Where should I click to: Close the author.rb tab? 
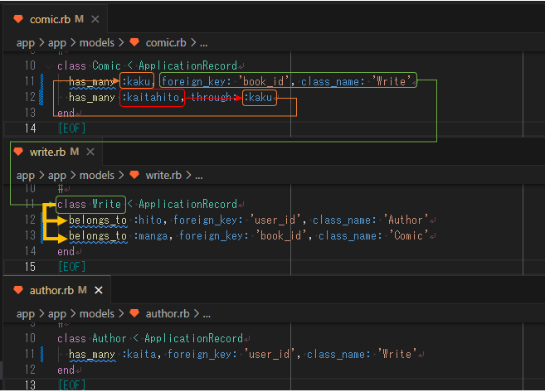[x=99, y=290]
